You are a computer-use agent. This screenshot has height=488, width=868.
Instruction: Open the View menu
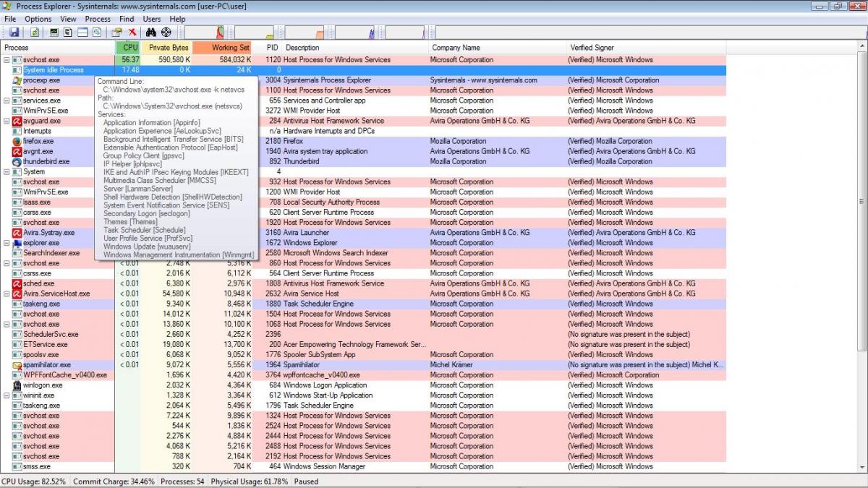[x=68, y=19]
